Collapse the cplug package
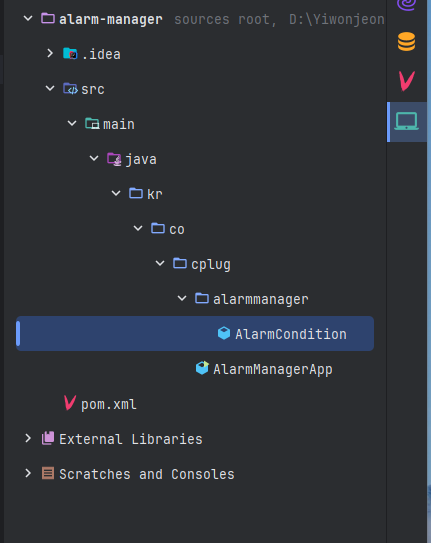Image resolution: width=431 pixels, height=543 pixels. (160, 264)
